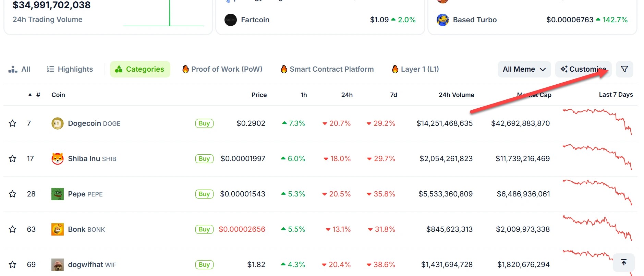
Task: Star Dogecoin to add to watchlist
Action: (13, 123)
